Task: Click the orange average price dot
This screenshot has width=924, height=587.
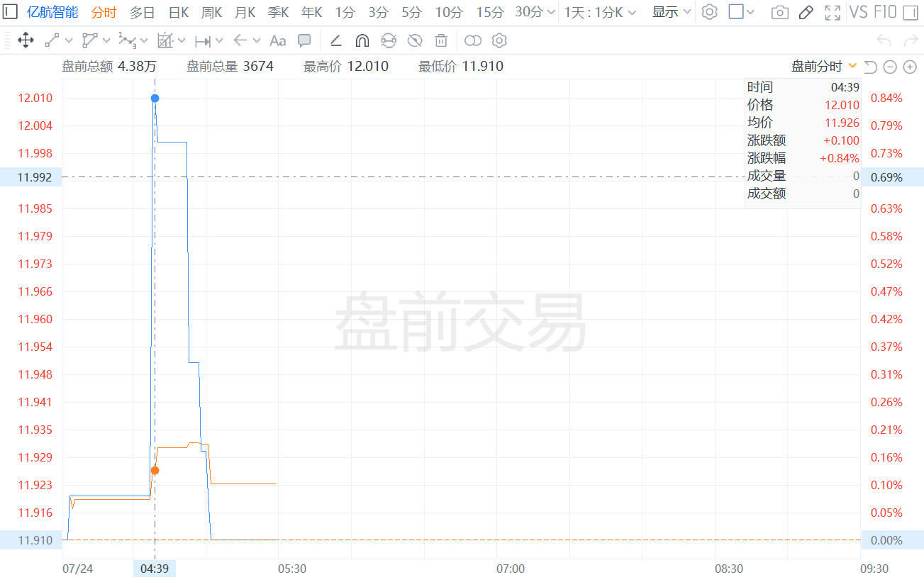Action: point(155,470)
